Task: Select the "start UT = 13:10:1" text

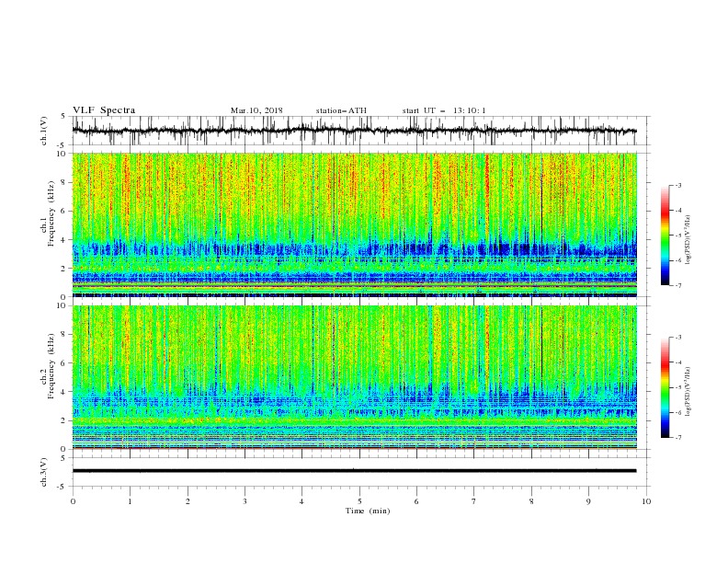Action: pyautogui.click(x=444, y=110)
